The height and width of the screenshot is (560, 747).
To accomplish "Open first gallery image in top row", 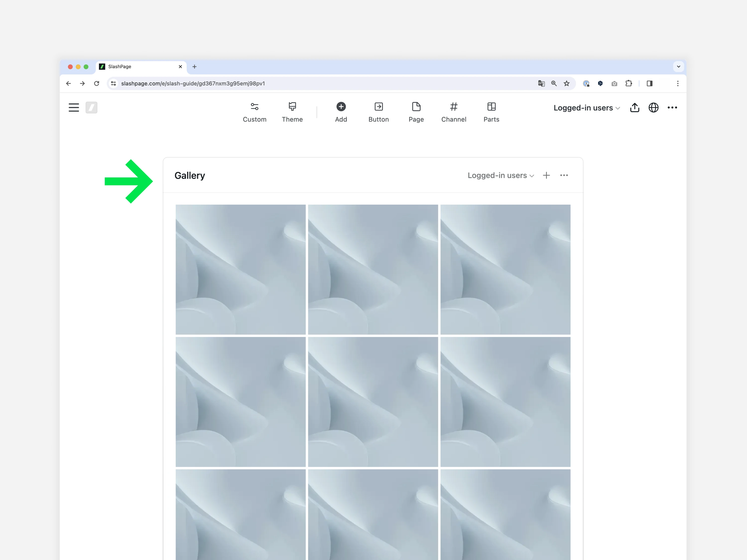I will 241,269.
